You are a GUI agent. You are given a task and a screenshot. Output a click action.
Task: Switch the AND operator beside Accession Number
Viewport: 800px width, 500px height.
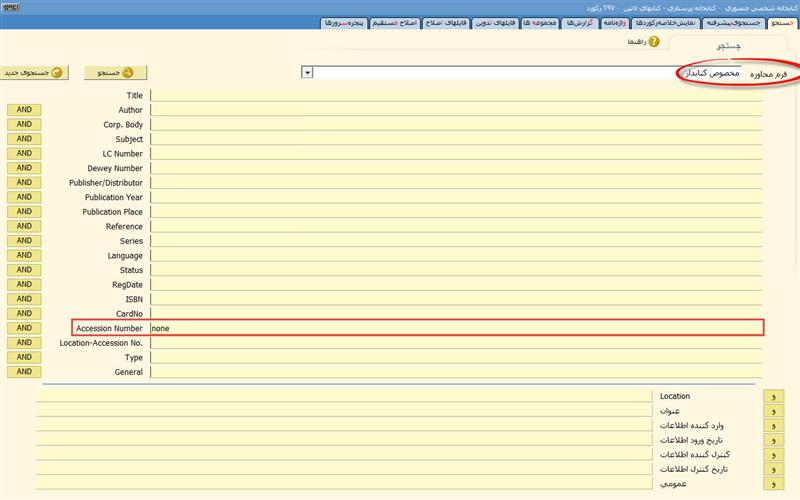(x=24, y=328)
